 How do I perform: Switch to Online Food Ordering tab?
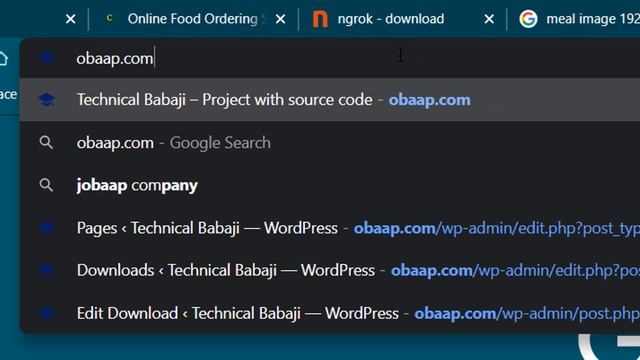(x=193, y=19)
